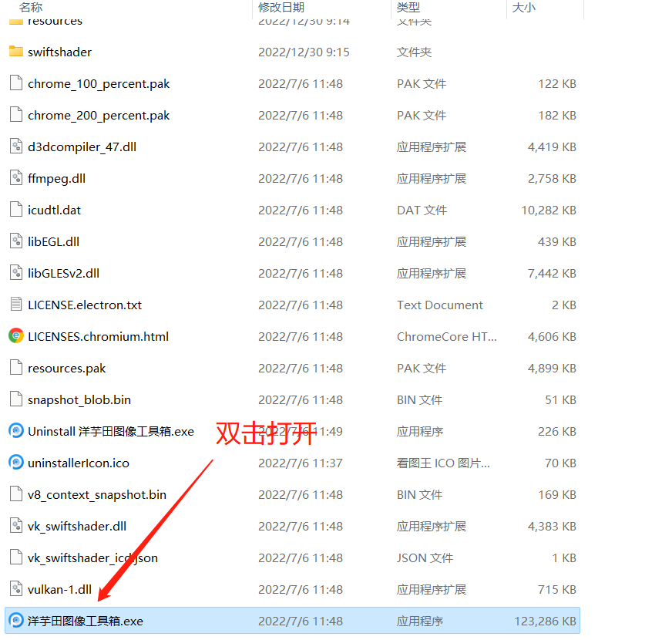
Task: Select the file name libGLESv2.dll
Action: pos(63,273)
